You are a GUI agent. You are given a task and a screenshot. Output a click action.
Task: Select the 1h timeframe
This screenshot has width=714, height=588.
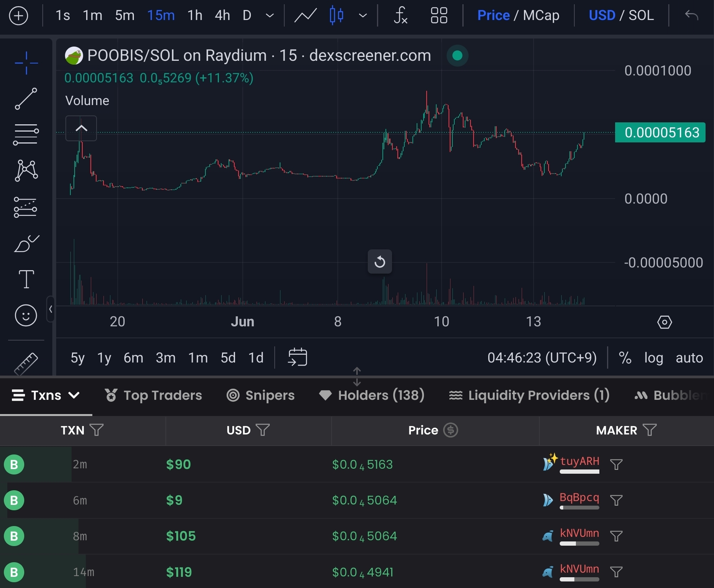195,15
